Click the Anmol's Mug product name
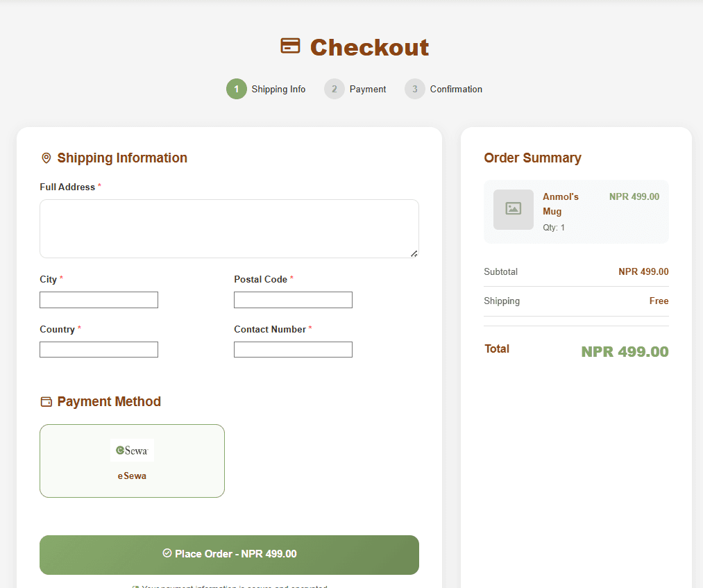The image size is (703, 588). click(x=561, y=204)
